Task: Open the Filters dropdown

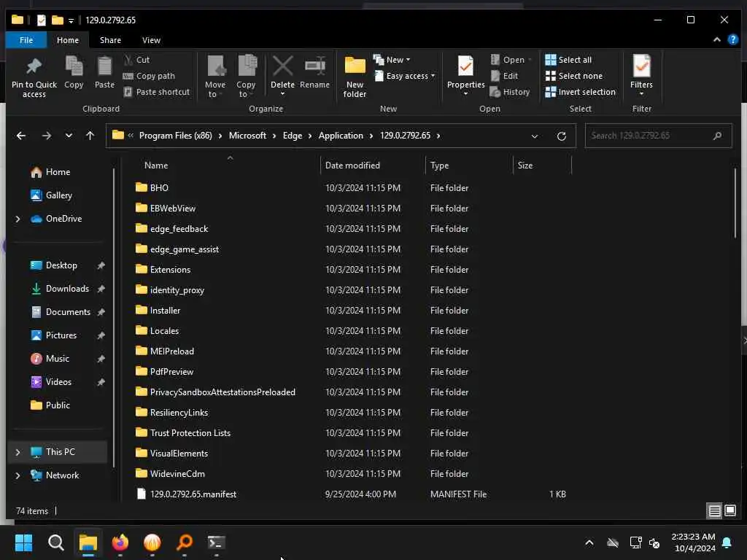Action: tap(641, 75)
